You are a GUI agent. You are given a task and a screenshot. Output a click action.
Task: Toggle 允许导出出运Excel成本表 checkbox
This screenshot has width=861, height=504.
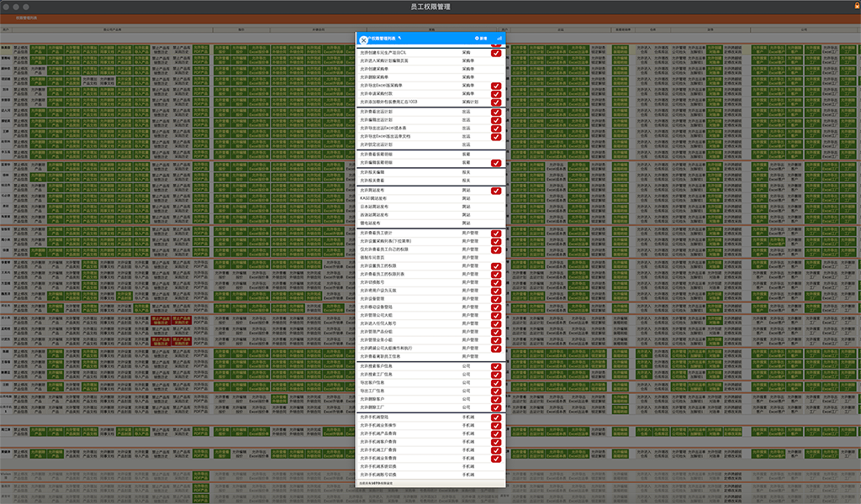(x=496, y=129)
